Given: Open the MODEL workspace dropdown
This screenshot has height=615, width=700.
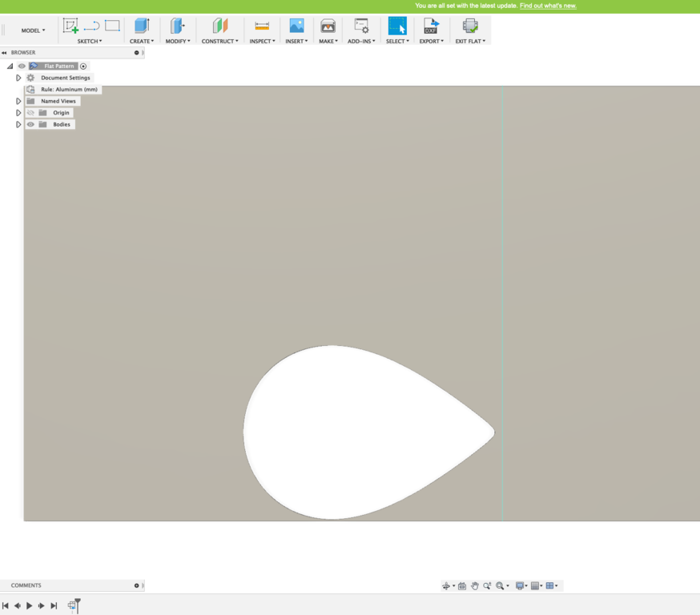Looking at the screenshot, I should coord(33,30).
